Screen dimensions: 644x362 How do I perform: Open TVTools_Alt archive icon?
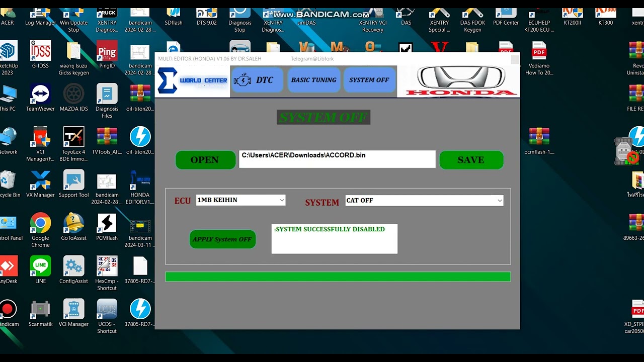(107, 140)
